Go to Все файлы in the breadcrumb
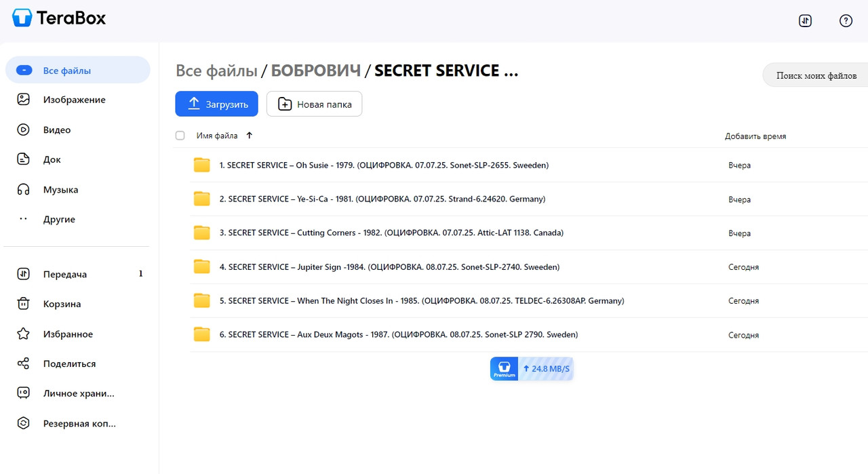Screen dimensions: 868x474 tap(216, 71)
